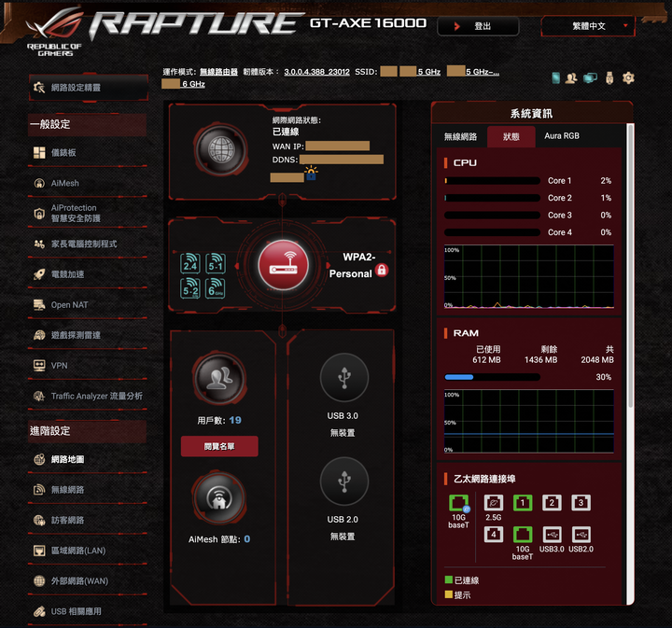672x628 pixels.
Task: Click the WPA2 security lock icon
Action: click(382, 270)
